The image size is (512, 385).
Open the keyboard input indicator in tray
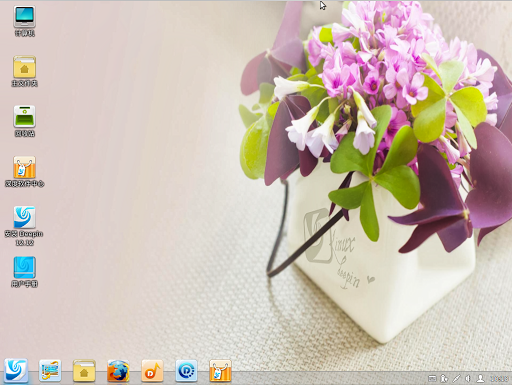(x=432, y=378)
